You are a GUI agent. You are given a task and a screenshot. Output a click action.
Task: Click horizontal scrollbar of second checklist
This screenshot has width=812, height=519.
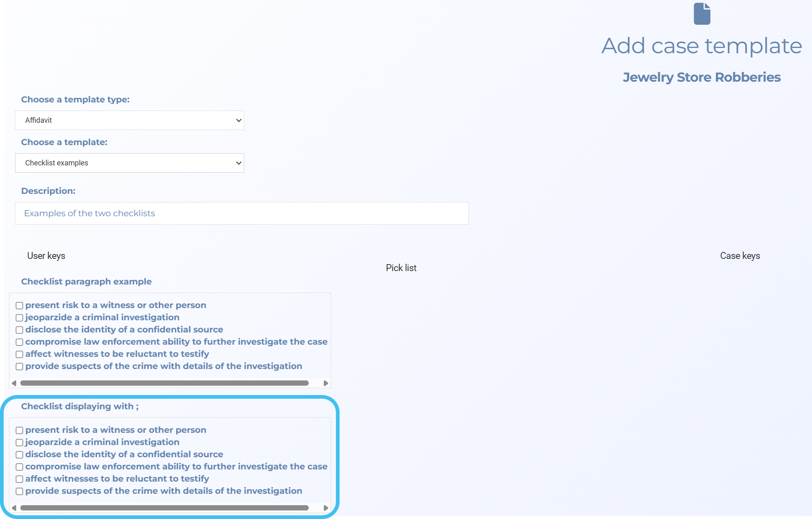164,508
